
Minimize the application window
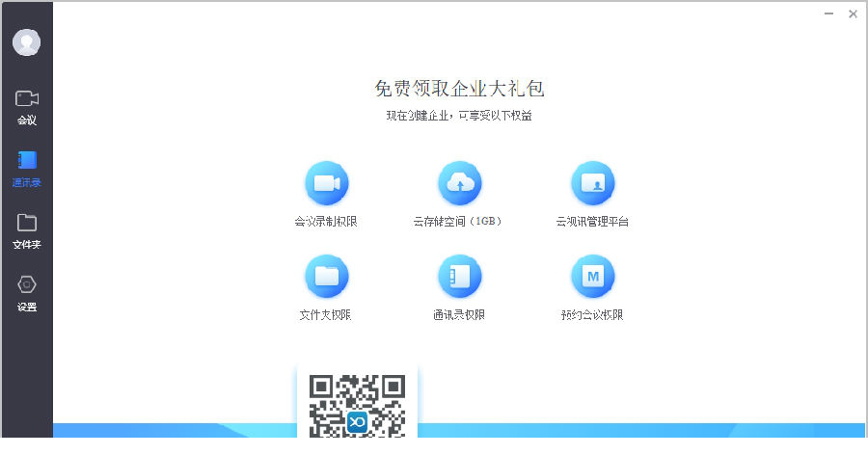(x=828, y=13)
